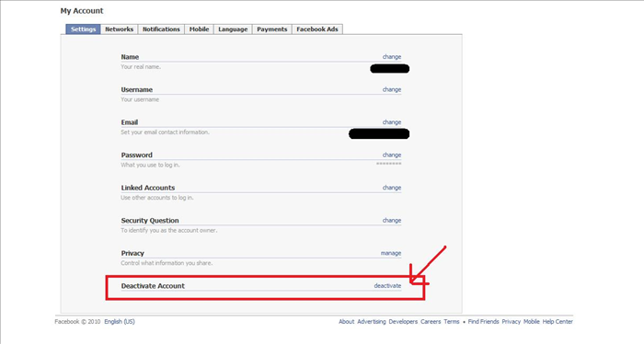The width and height of the screenshot is (644, 344).
Task: Click the masked password asterisks
Action: (x=389, y=164)
